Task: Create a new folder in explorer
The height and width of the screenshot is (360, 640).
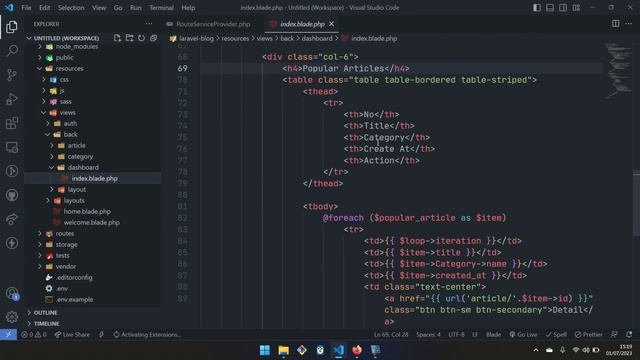Action: (129, 38)
